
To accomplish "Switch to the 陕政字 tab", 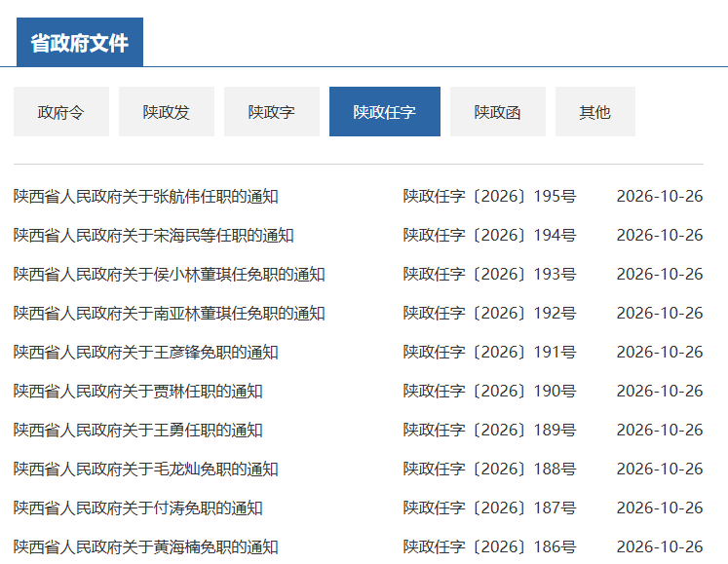I will tap(272, 111).
